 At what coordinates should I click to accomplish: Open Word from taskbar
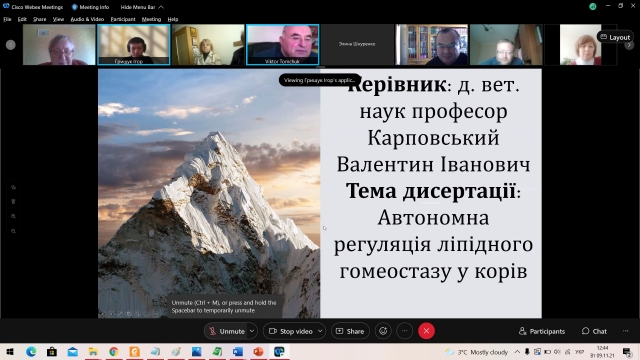point(238,352)
